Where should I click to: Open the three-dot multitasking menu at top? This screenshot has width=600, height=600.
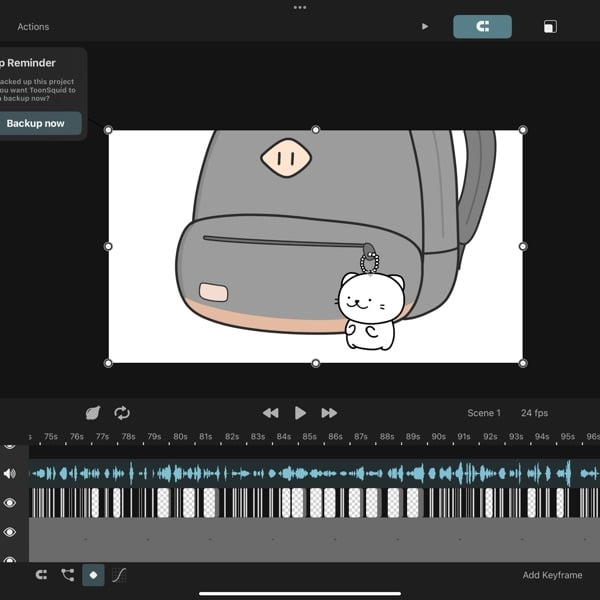click(x=300, y=7)
